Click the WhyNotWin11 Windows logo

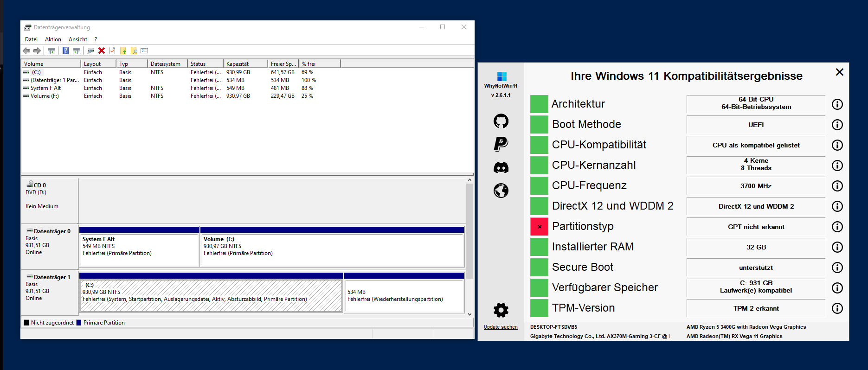(x=502, y=77)
